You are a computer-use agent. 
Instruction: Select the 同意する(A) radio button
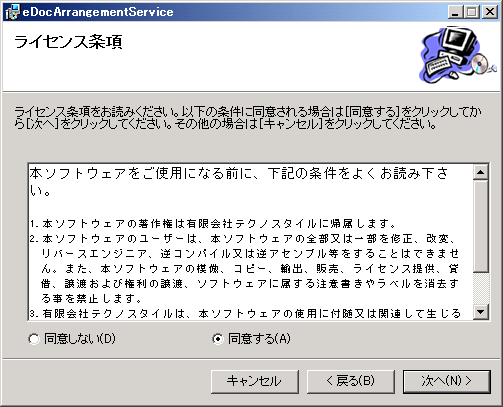coord(218,340)
